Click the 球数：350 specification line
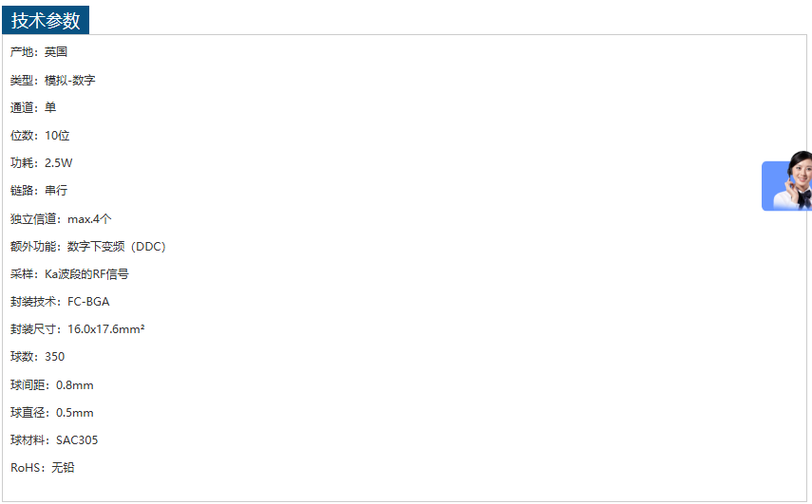 pos(37,357)
